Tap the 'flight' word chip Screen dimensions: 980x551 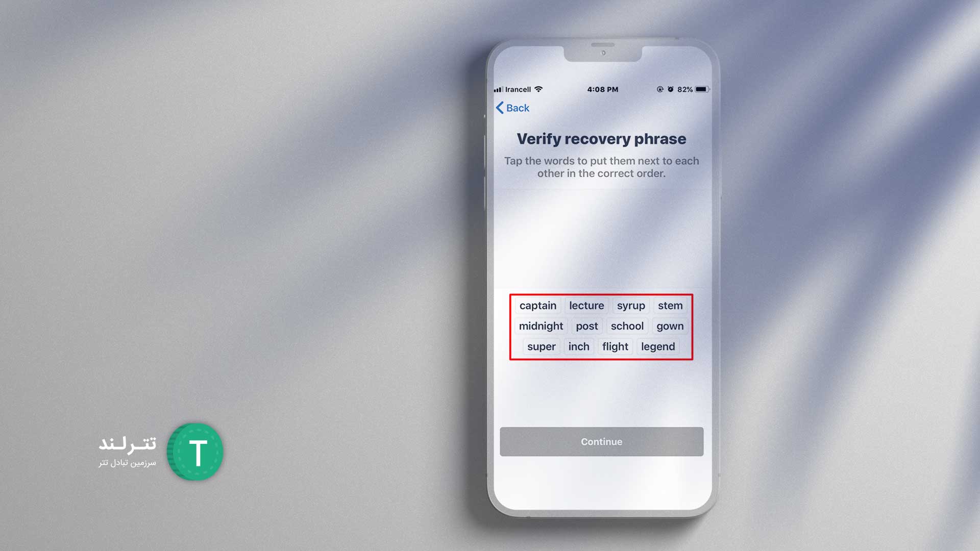[x=615, y=346]
